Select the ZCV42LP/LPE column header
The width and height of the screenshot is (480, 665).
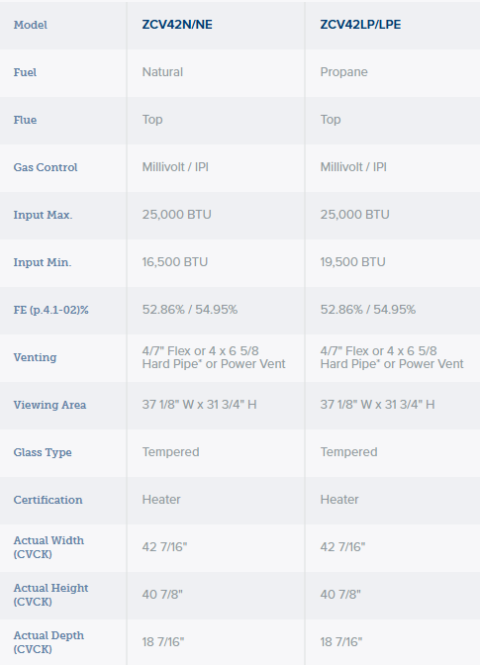click(x=360, y=25)
